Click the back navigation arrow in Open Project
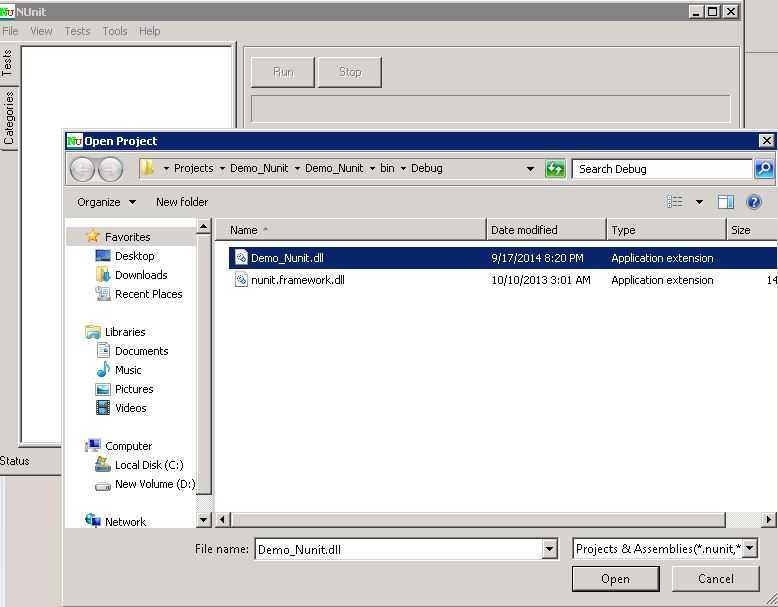 (82, 169)
